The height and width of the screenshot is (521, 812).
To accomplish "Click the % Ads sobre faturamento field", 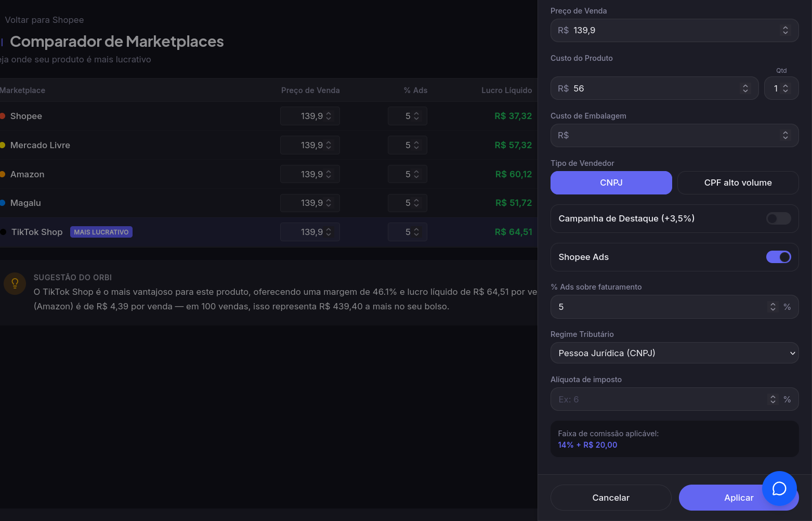I will tap(674, 307).
